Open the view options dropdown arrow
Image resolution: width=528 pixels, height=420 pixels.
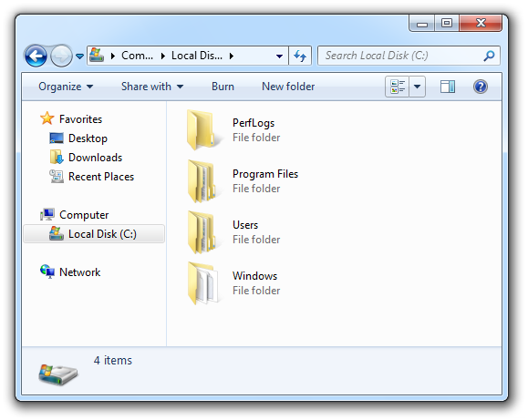pyautogui.click(x=418, y=87)
